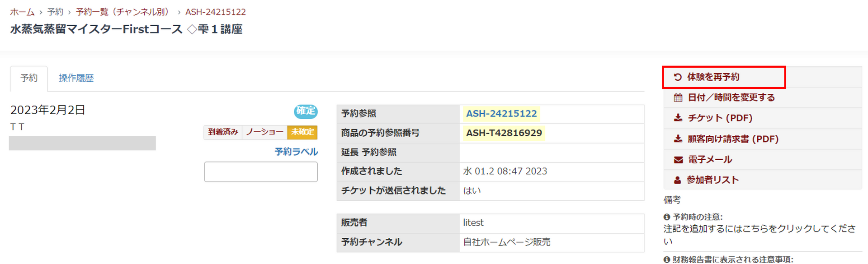Viewport: 868px width, 264px height.
Task: Select the 未確定 status option
Action: 302,132
